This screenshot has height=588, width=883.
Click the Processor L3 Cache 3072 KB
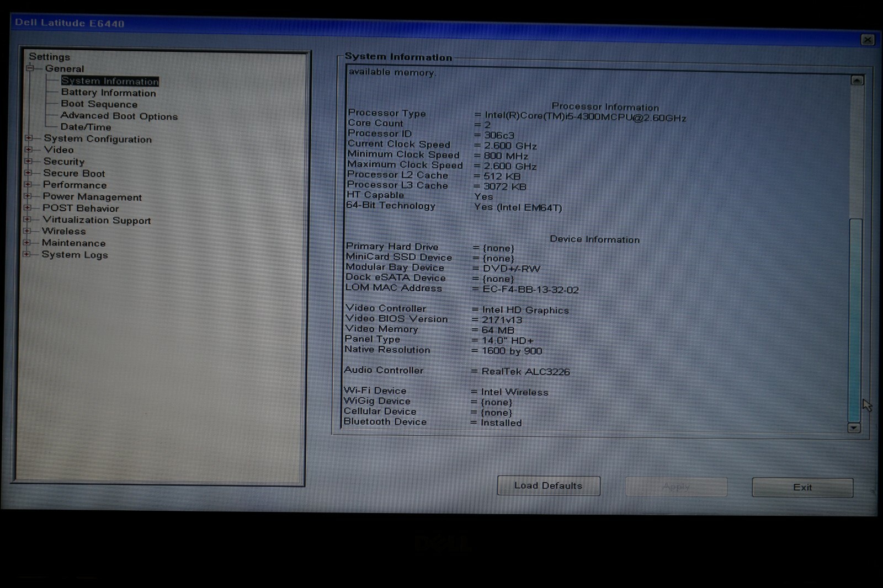pyautogui.click(x=505, y=186)
